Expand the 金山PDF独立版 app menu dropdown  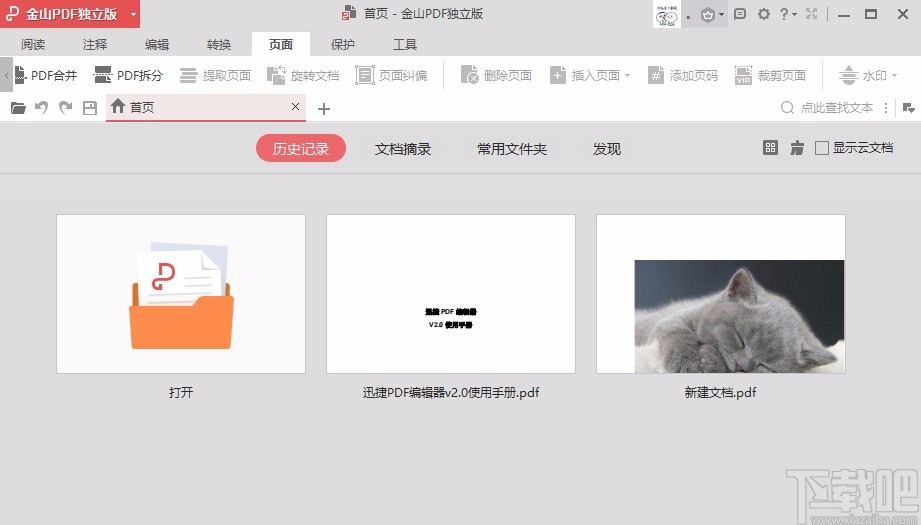pyautogui.click(x=134, y=14)
